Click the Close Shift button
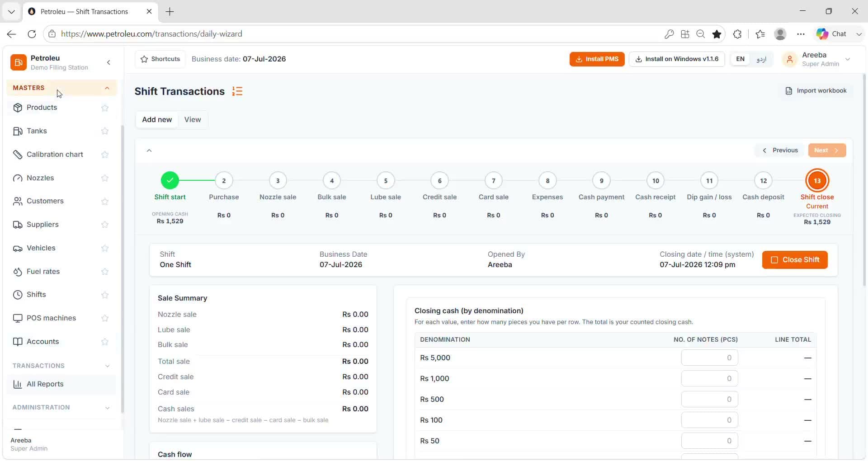Image resolution: width=868 pixels, height=461 pixels. click(795, 260)
